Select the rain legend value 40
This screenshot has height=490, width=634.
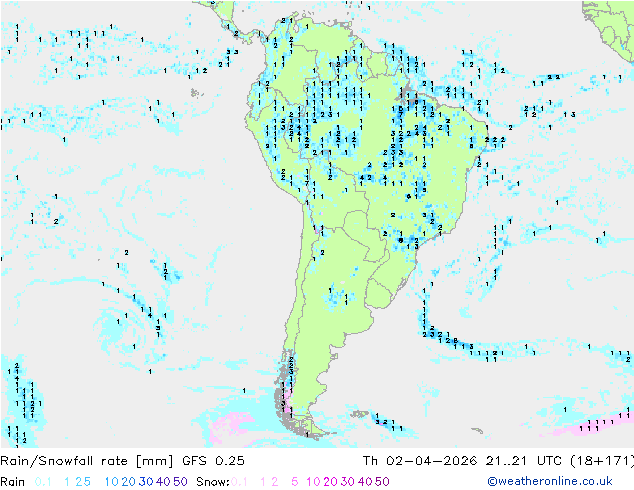pyautogui.click(x=163, y=482)
